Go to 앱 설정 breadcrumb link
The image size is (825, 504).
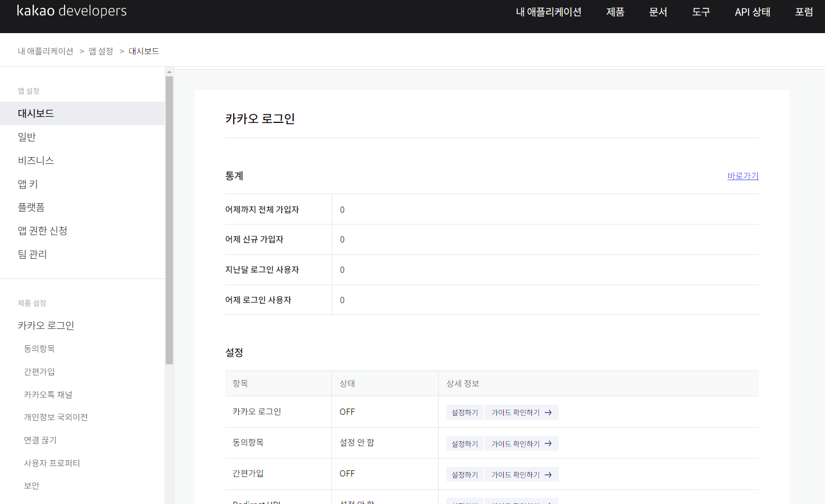[101, 51]
